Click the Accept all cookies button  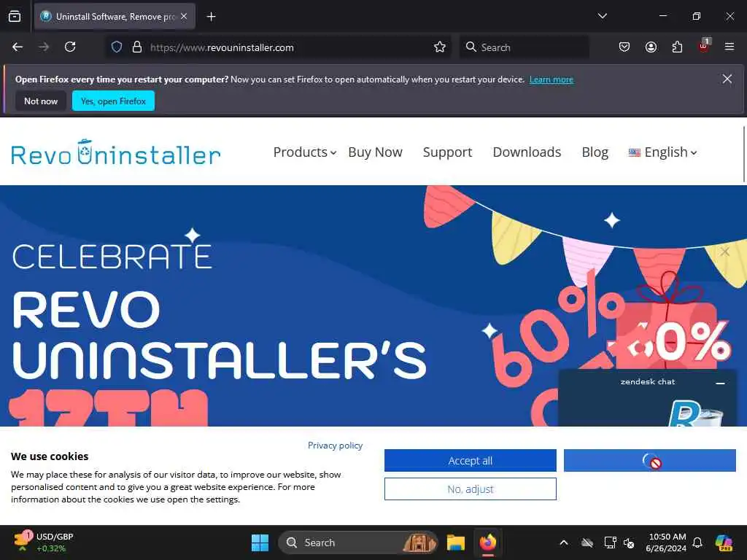[x=471, y=461]
